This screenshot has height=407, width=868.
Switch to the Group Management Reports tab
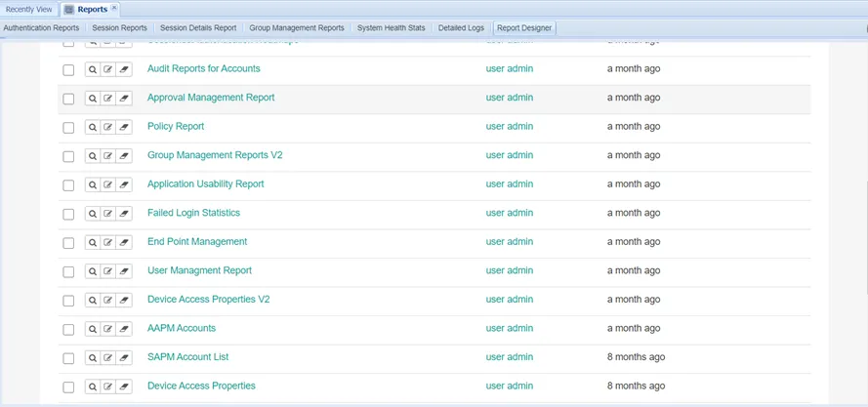[297, 27]
